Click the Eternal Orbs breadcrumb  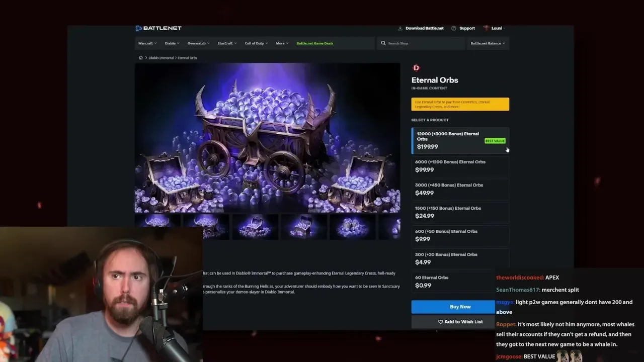pos(187,58)
